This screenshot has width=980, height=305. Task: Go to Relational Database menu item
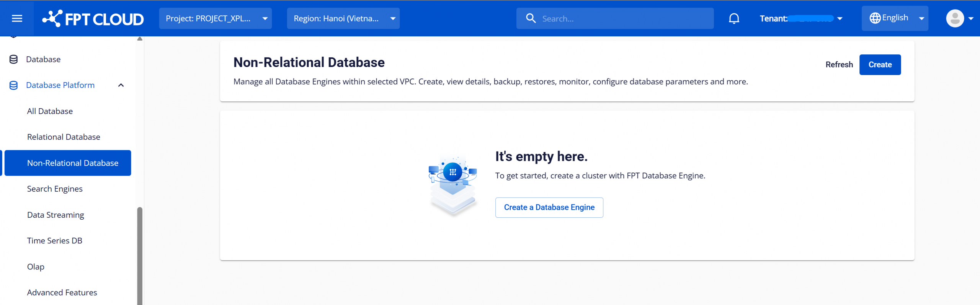(64, 137)
